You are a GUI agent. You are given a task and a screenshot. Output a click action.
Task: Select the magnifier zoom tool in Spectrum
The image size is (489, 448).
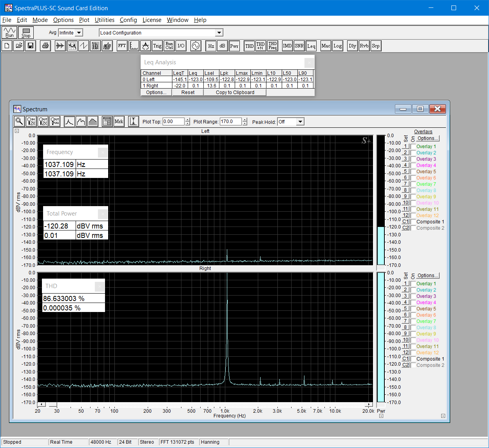tap(19, 122)
